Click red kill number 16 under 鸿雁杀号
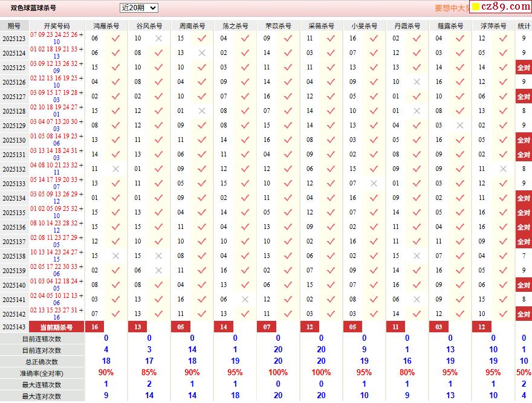Viewport: 532px width, 403px height. (x=94, y=327)
